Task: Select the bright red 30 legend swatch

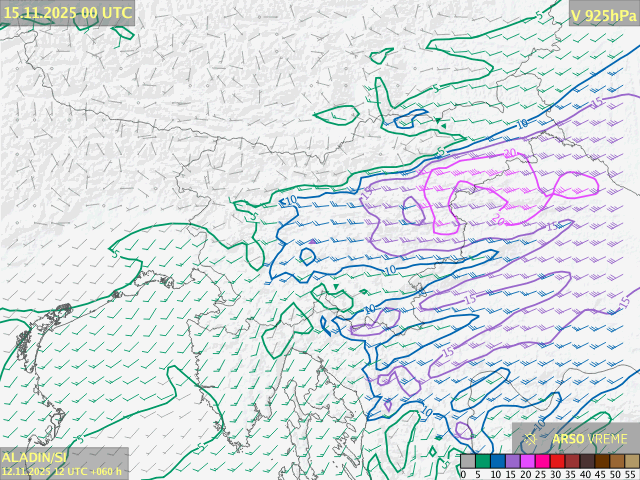Action: 557,461
